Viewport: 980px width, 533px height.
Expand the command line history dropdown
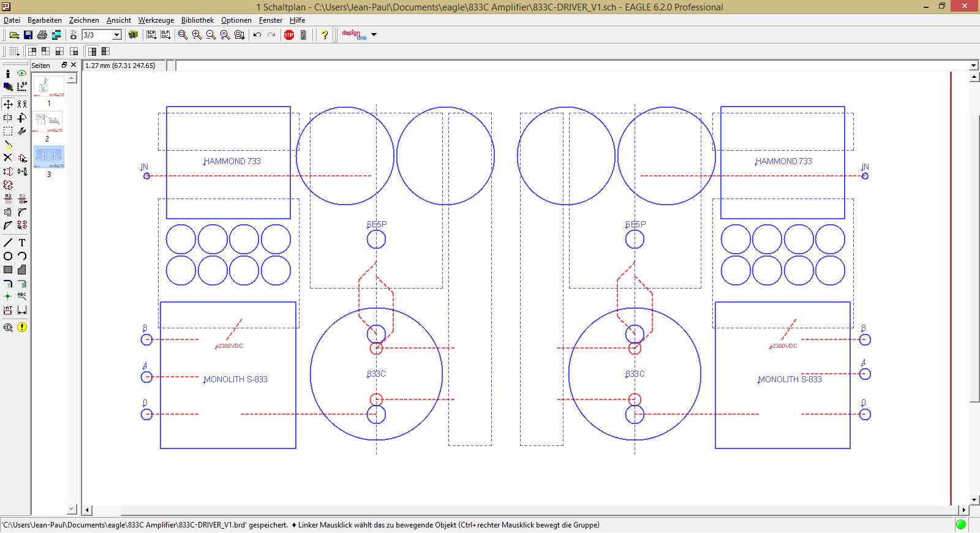(973, 66)
